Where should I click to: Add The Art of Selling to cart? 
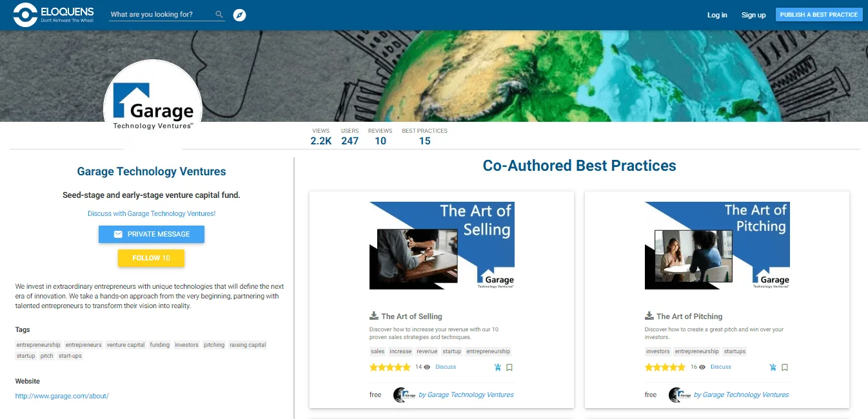[x=497, y=367]
